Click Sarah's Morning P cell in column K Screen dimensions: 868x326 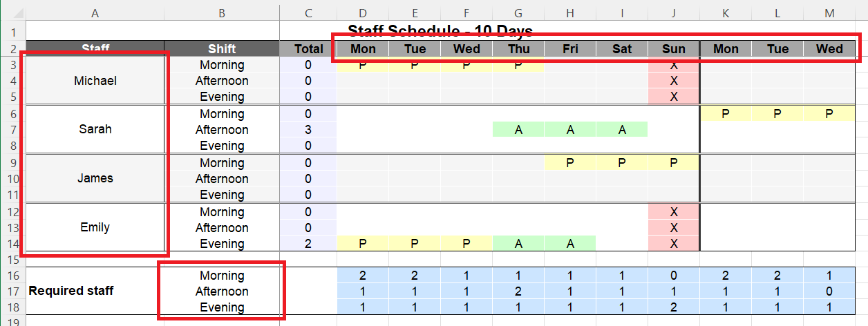726,114
